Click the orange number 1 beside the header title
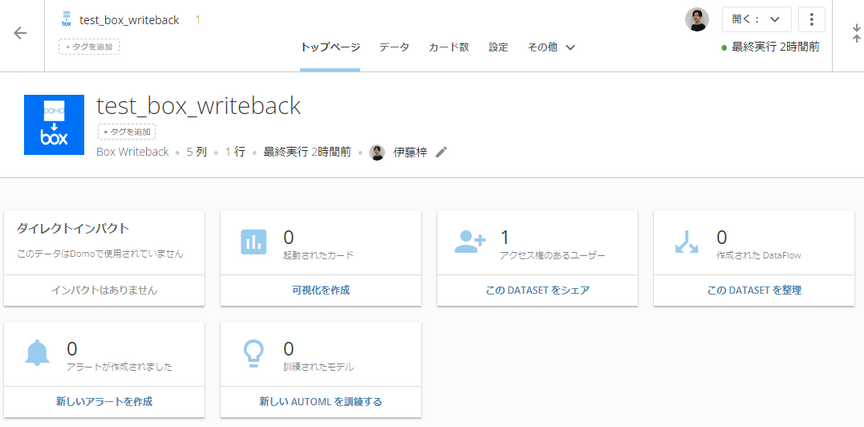 pos(198,20)
